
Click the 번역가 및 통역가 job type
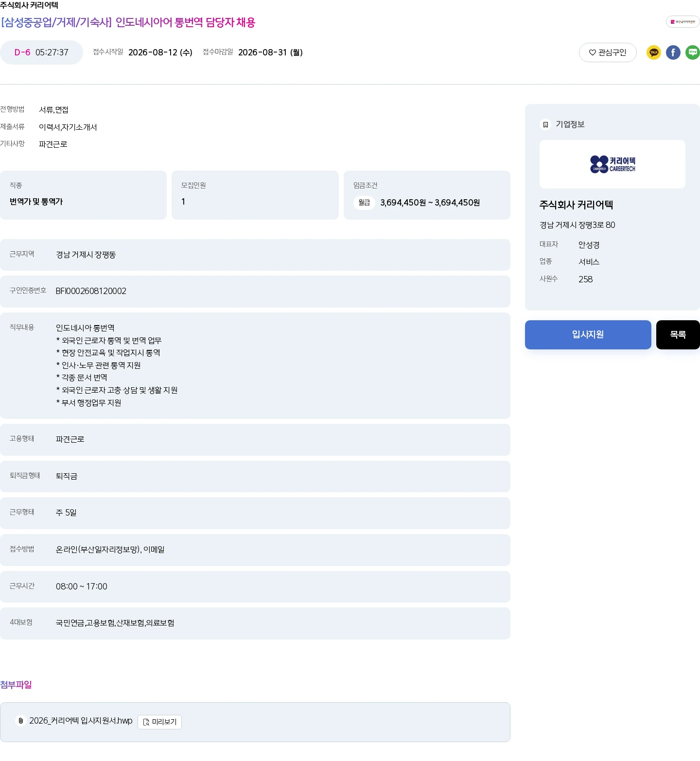pos(36,202)
